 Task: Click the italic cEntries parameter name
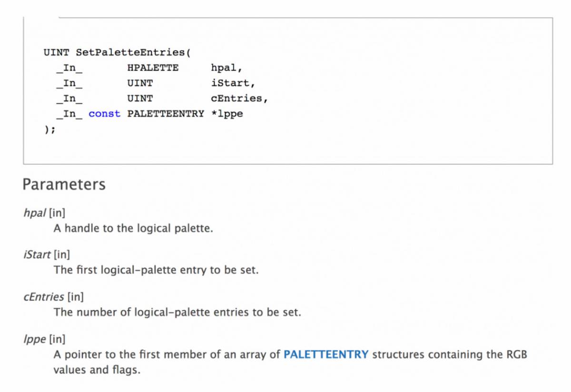pyautogui.click(x=43, y=297)
